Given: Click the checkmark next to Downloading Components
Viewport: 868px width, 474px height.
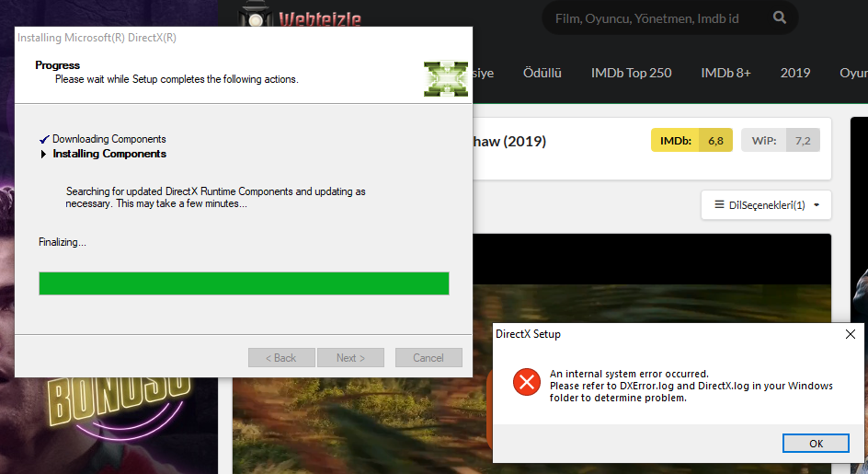Looking at the screenshot, I should 44,139.
